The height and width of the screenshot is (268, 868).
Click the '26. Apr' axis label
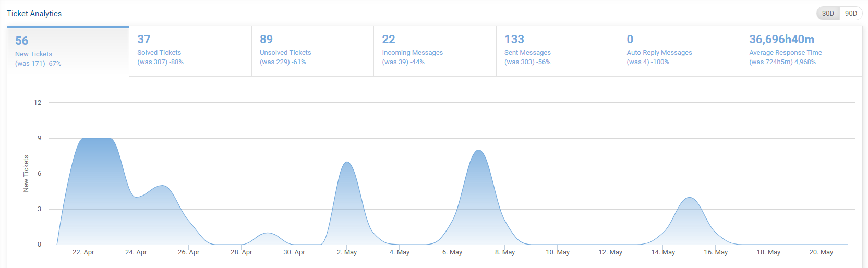[189, 252]
